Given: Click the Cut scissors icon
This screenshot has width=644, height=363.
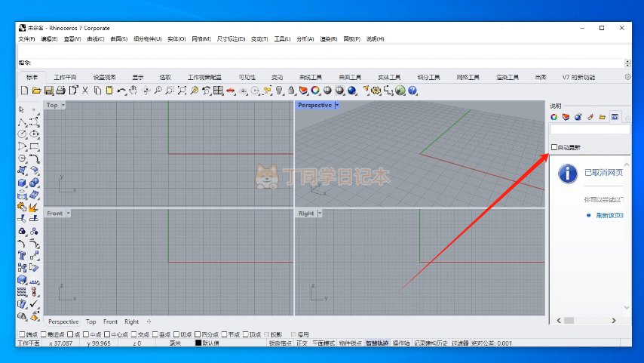Looking at the screenshot, I should click(x=85, y=91).
